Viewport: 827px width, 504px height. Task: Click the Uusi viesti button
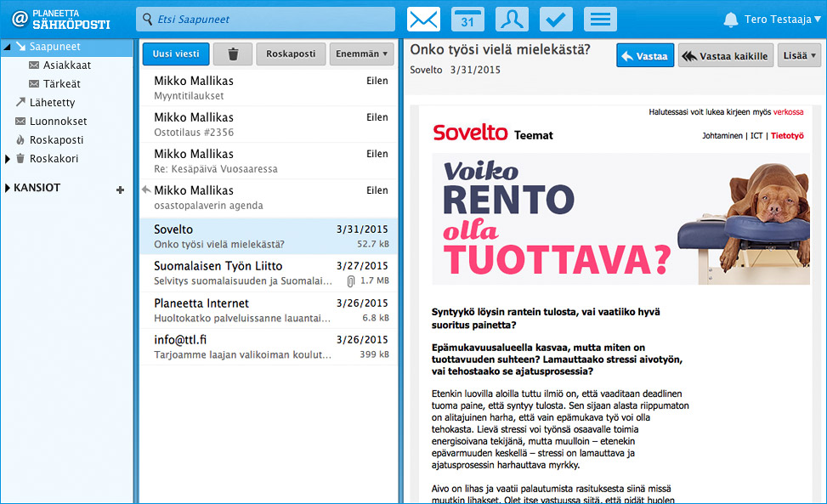[x=176, y=54]
